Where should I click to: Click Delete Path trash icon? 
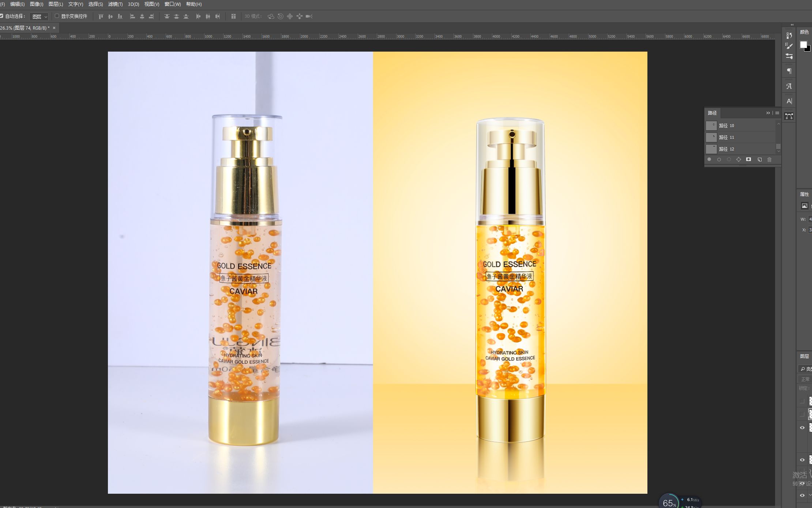coord(769,160)
